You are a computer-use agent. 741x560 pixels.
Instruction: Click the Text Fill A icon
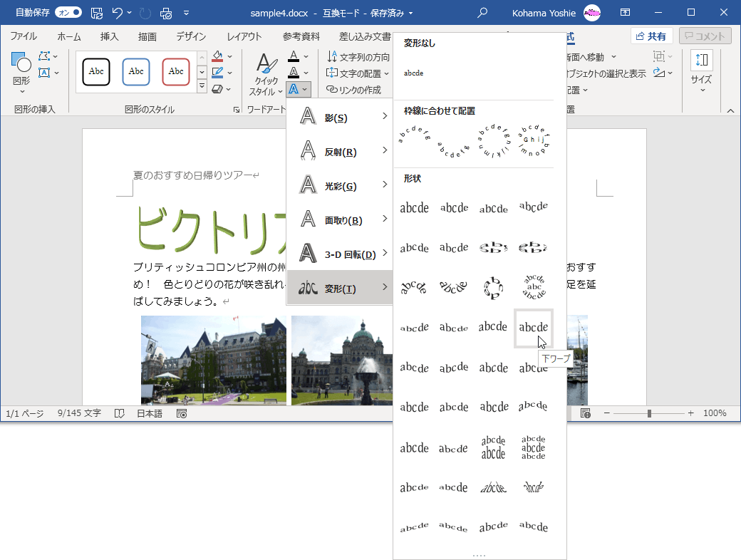coord(294,56)
